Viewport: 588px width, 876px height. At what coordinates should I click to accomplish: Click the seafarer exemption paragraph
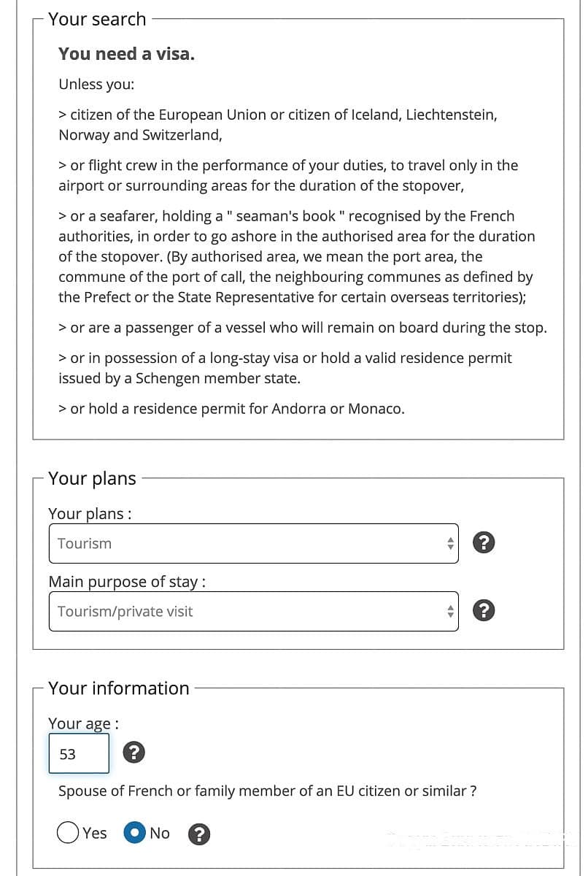point(296,257)
